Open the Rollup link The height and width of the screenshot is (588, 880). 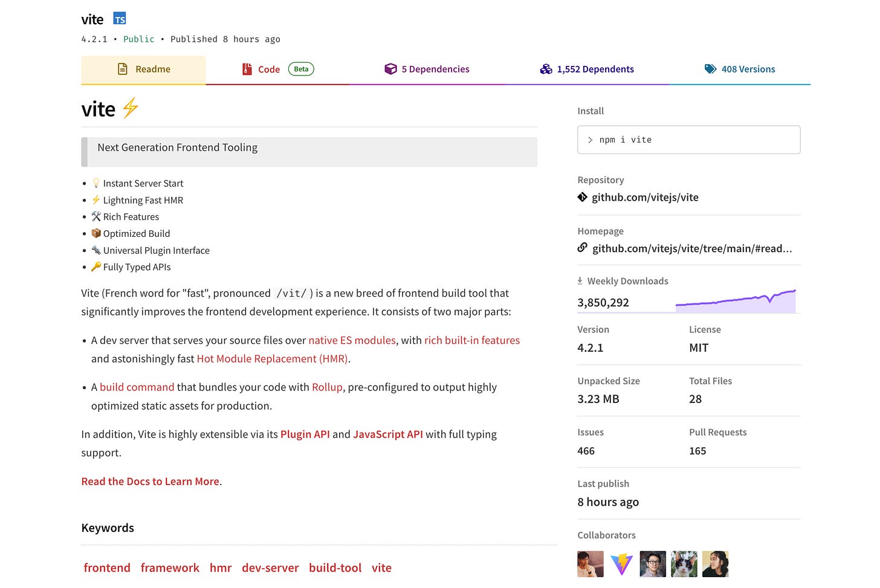(327, 387)
